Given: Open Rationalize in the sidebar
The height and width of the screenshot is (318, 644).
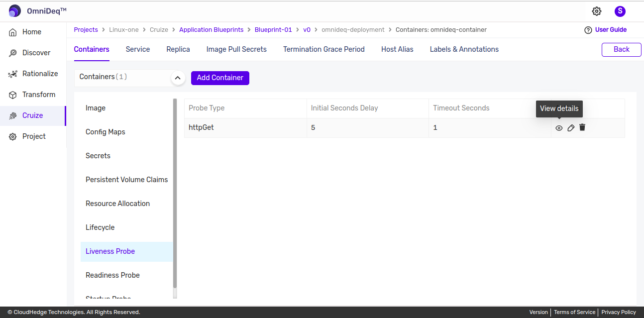Looking at the screenshot, I should tap(40, 74).
